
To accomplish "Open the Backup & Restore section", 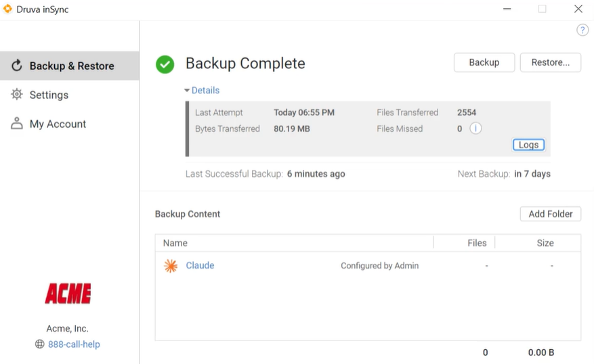I will [70, 66].
